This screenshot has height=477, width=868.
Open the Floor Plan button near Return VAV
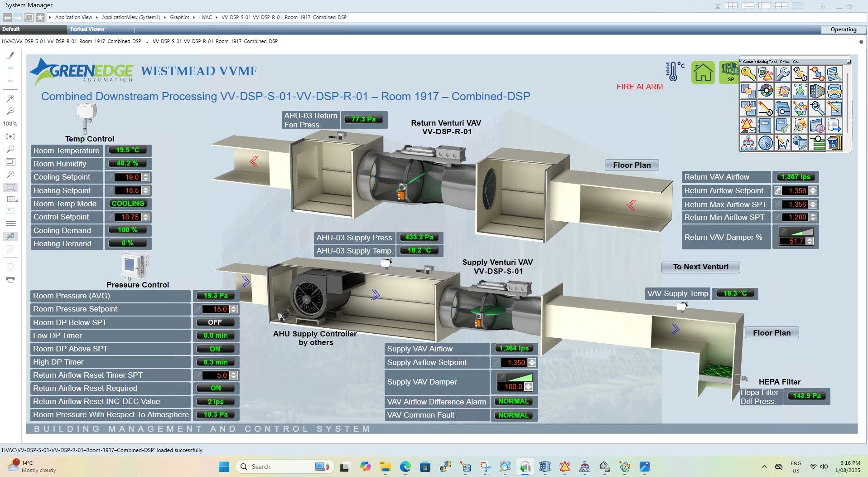(632, 165)
